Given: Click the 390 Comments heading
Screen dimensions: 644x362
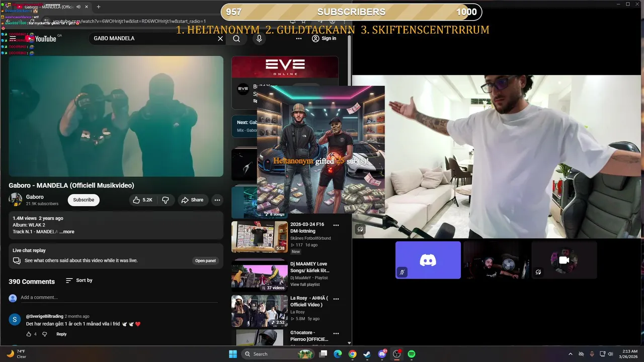Looking at the screenshot, I should tap(32, 282).
